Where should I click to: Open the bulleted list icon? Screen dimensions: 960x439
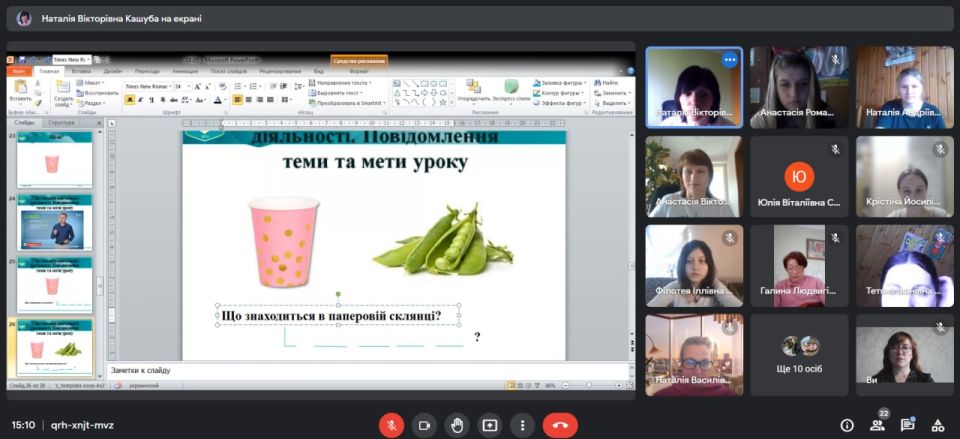tap(238, 86)
